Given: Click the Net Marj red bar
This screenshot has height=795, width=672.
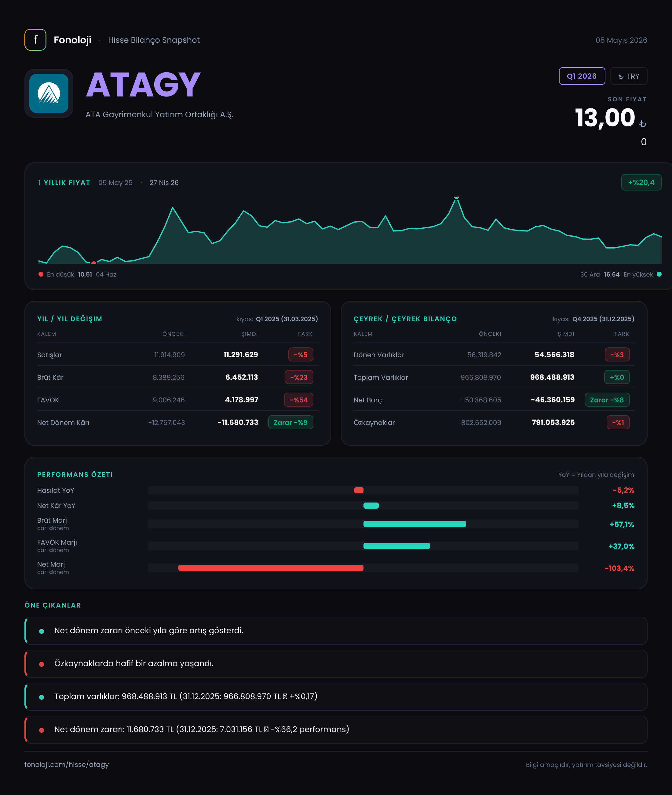Looking at the screenshot, I should pyautogui.click(x=271, y=568).
